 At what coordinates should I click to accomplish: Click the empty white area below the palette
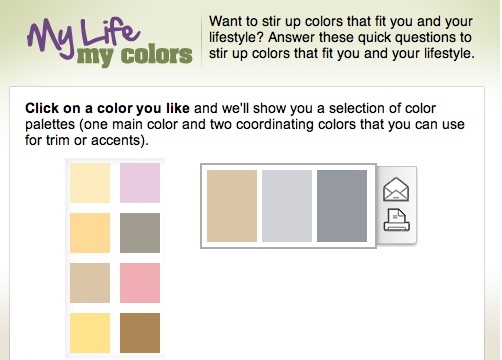pyautogui.click(x=300, y=300)
